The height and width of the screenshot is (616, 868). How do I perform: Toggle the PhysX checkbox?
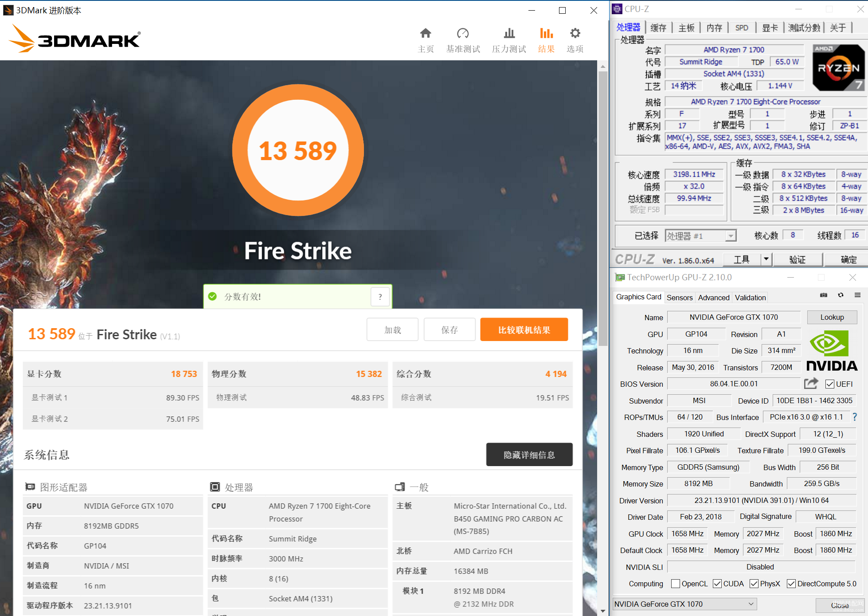754,584
